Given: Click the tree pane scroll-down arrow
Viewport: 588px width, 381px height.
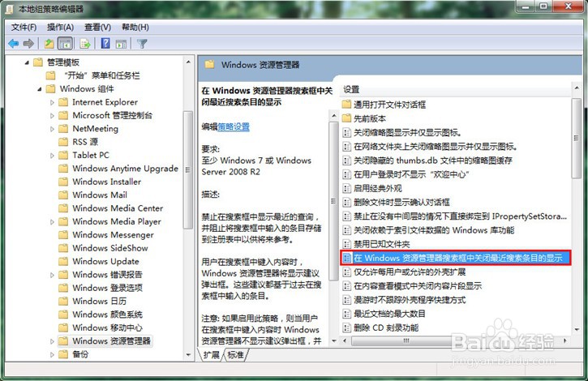Looking at the screenshot, I should 188,355.
